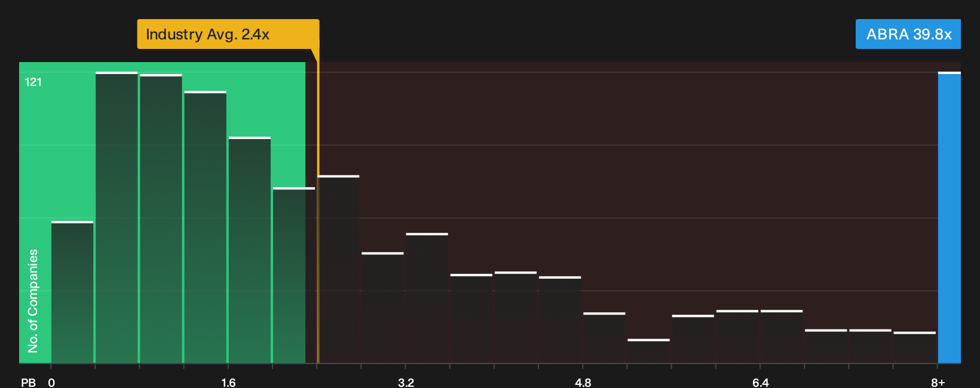This screenshot has width=980, height=388.
Task: Click the 4.8 tick label on PB axis
Action: 583,383
